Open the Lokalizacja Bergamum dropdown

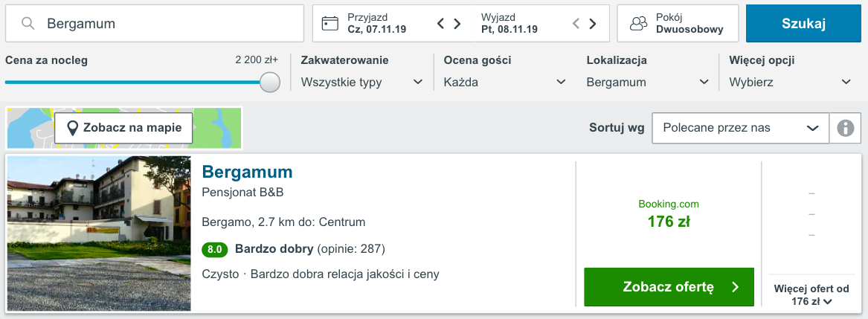[649, 83]
